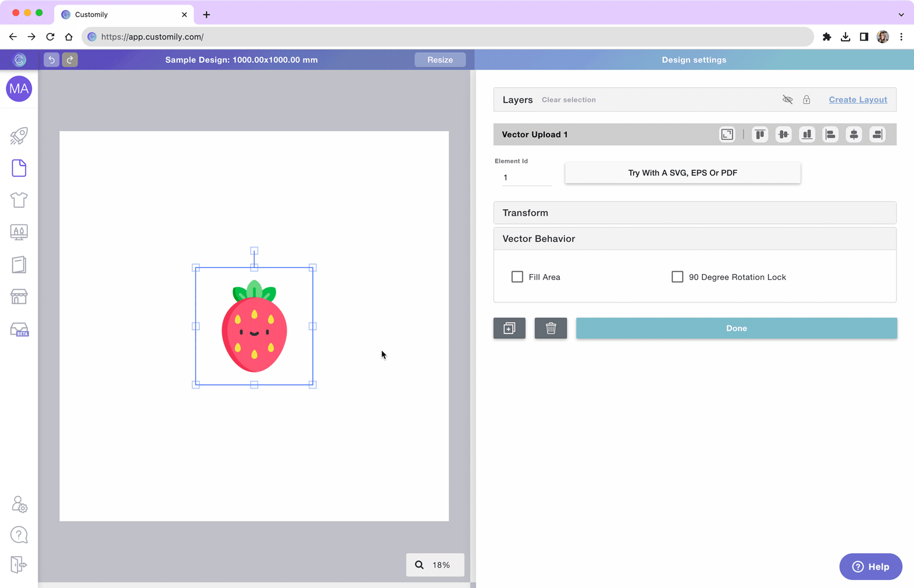Image resolution: width=914 pixels, height=588 pixels.
Task: Align layer to left edge
Action: click(x=830, y=135)
